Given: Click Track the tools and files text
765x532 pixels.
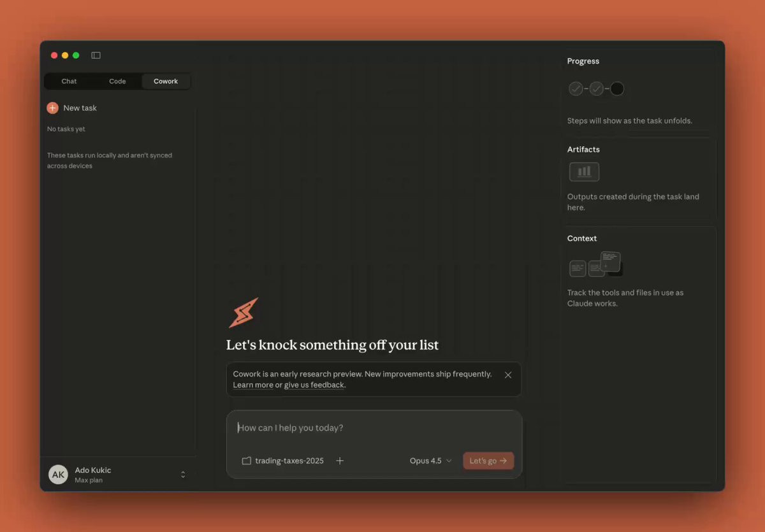Looking at the screenshot, I should (x=625, y=298).
